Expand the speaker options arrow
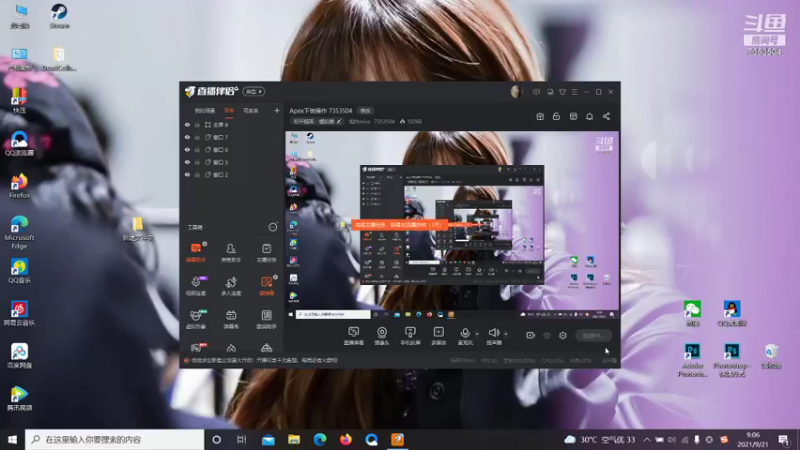The width and height of the screenshot is (800, 450). [x=506, y=334]
